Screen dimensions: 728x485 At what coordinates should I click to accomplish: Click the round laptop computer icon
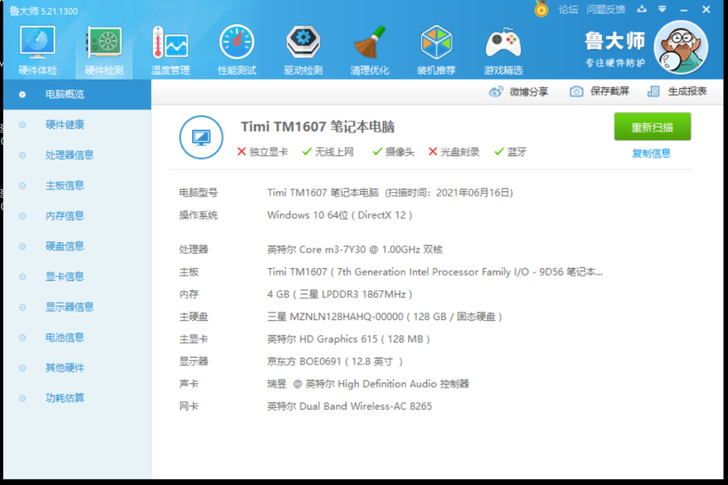(x=201, y=137)
